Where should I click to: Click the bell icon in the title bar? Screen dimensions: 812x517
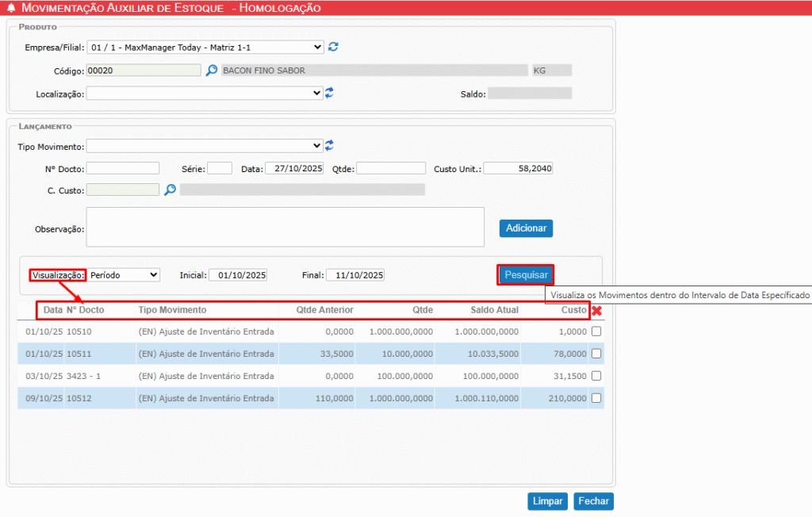(11, 8)
